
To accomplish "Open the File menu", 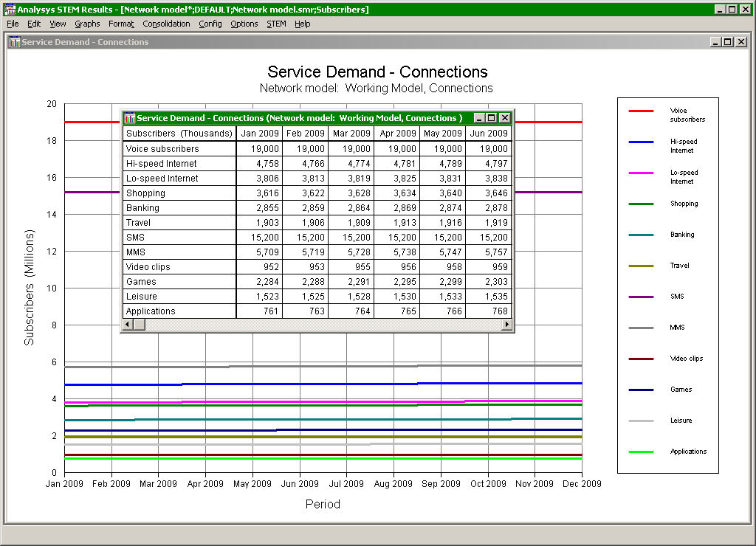I will tap(13, 24).
